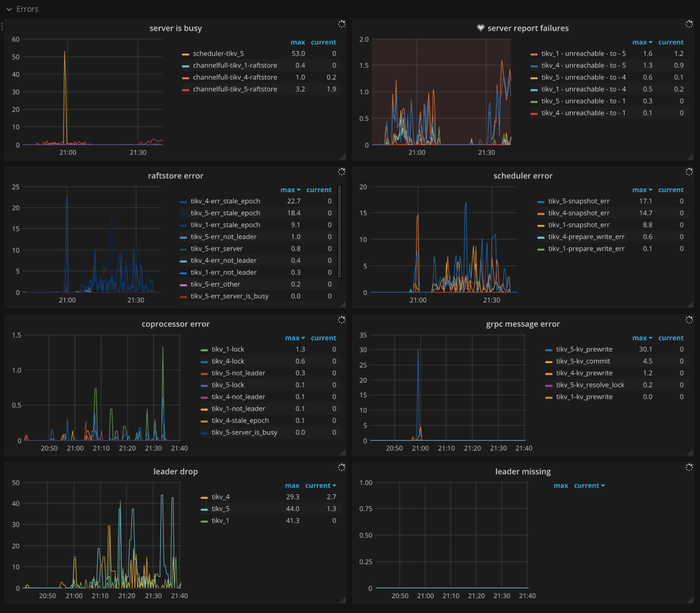Viewport: 700px width, 613px height.
Task: Click the resize handle of leader drop panel
Action: [343, 600]
